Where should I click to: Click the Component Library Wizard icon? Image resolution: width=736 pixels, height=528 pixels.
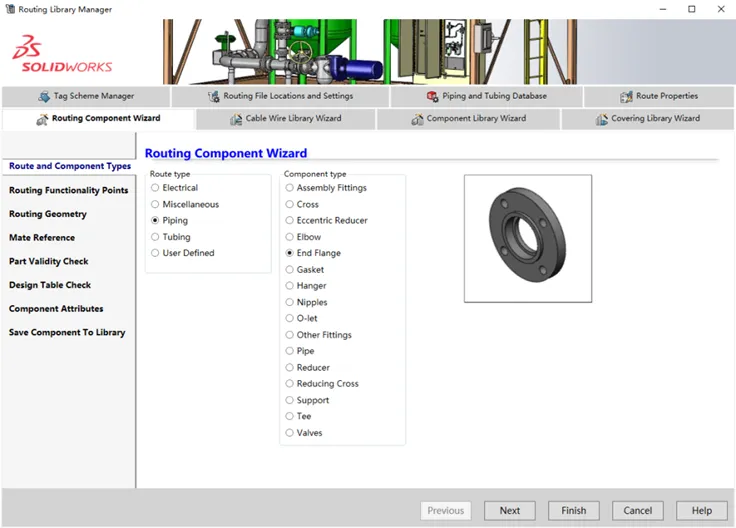pos(417,119)
